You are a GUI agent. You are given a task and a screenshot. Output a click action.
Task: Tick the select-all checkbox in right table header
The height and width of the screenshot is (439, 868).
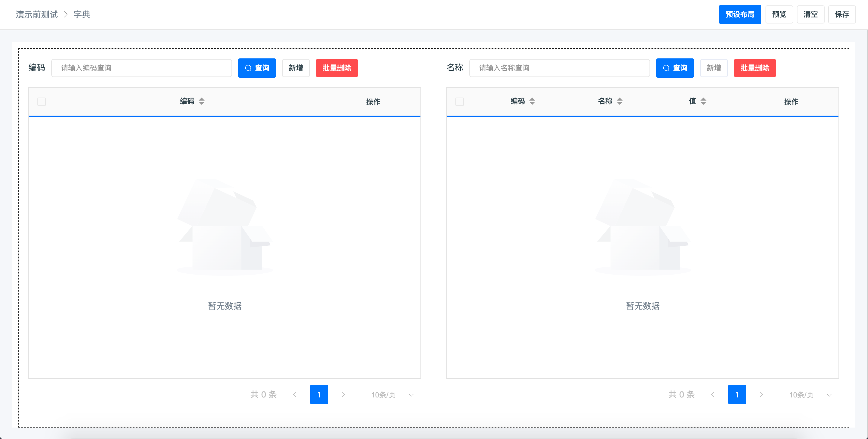pos(459,102)
